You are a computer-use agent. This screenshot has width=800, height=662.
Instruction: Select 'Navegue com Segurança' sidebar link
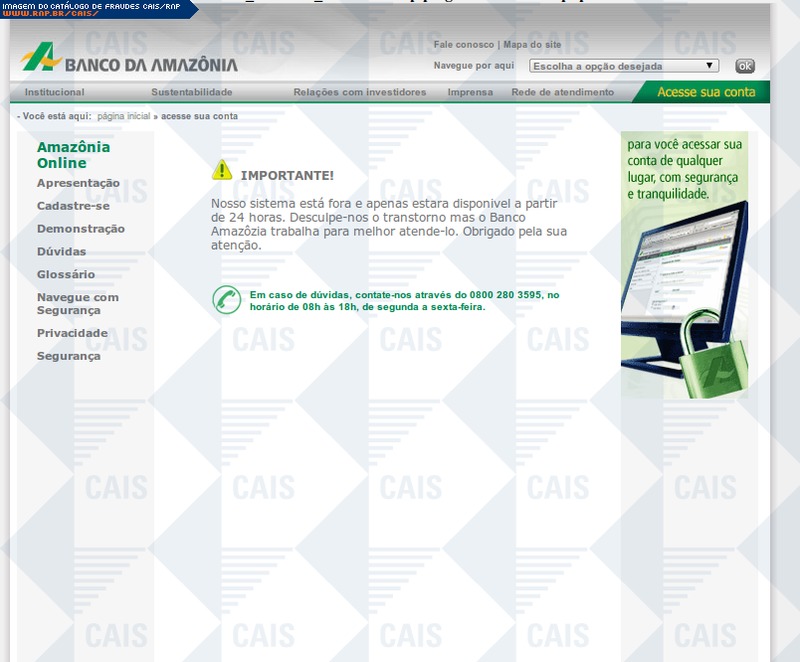(x=77, y=304)
